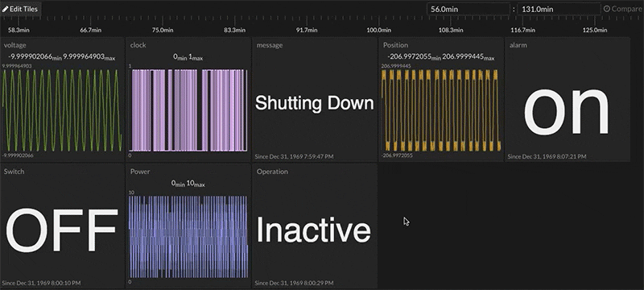644x290 pixels.
Task: Click the clock icon beside Compare
Action: click(x=607, y=9)
